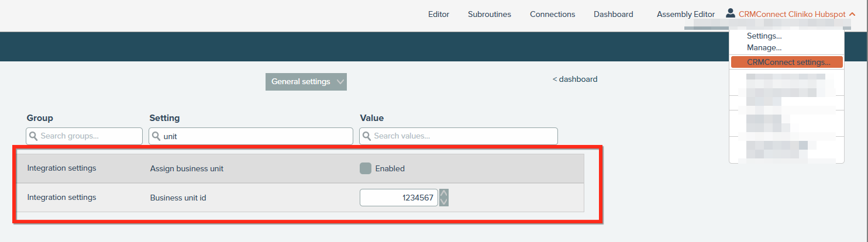This screenshot has width=868, height=242.
Task: Choose Settings... from account menu
Action: 764,36
